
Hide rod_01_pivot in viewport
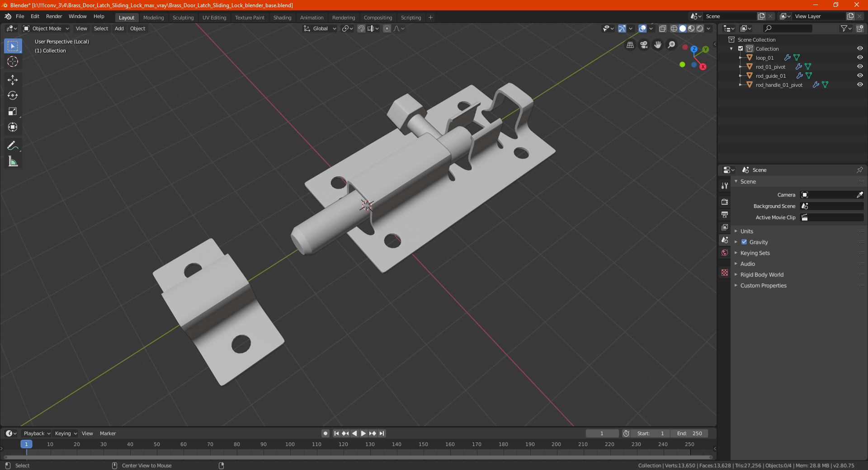860,67
